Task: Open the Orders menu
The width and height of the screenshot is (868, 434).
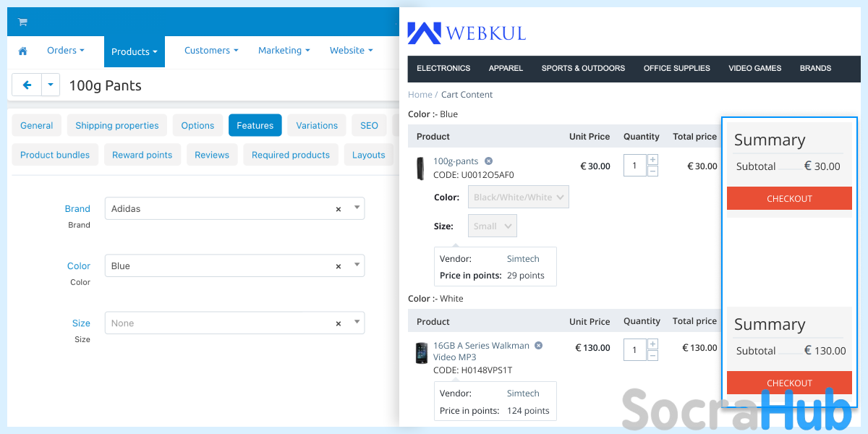Action: [x=66, y=51]
